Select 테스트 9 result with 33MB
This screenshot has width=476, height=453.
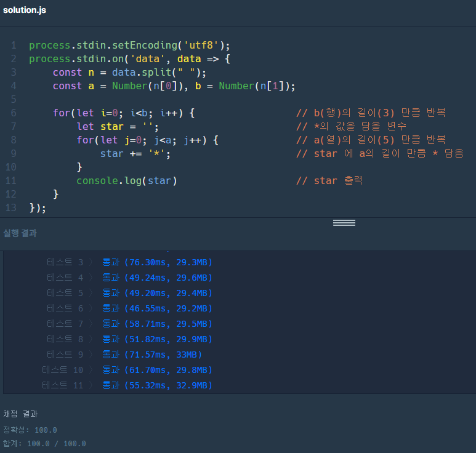click(x=124, y=355)
